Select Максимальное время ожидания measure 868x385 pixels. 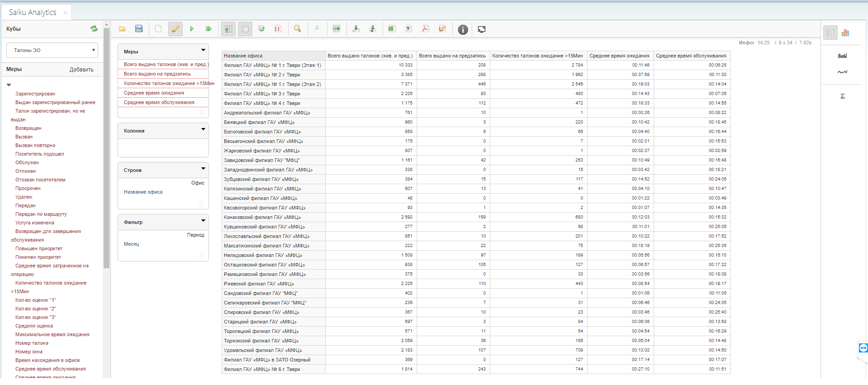(52, 334)
